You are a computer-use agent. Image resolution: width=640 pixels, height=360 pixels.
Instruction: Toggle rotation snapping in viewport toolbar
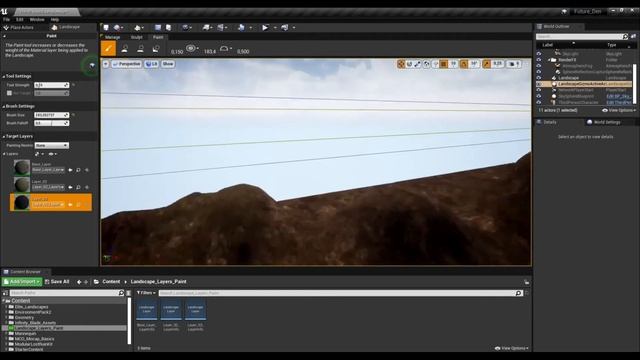pyautogui.click(x=464, y=64)
